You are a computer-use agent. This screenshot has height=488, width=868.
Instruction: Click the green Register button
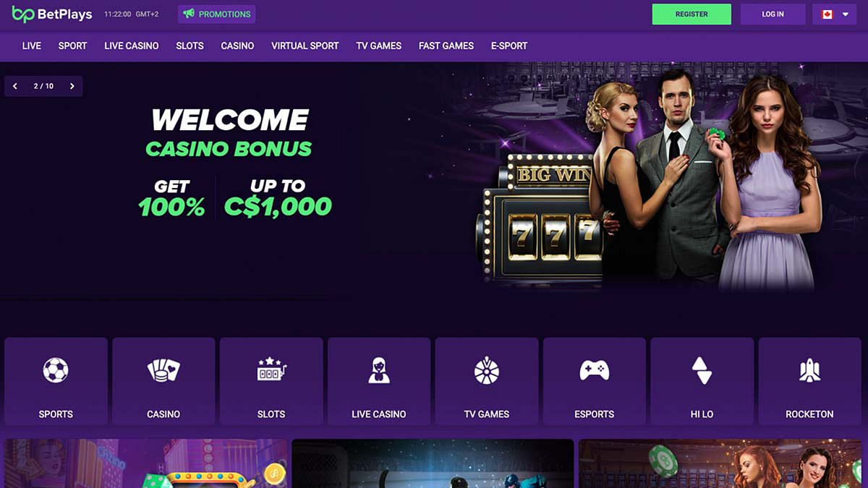692,14
